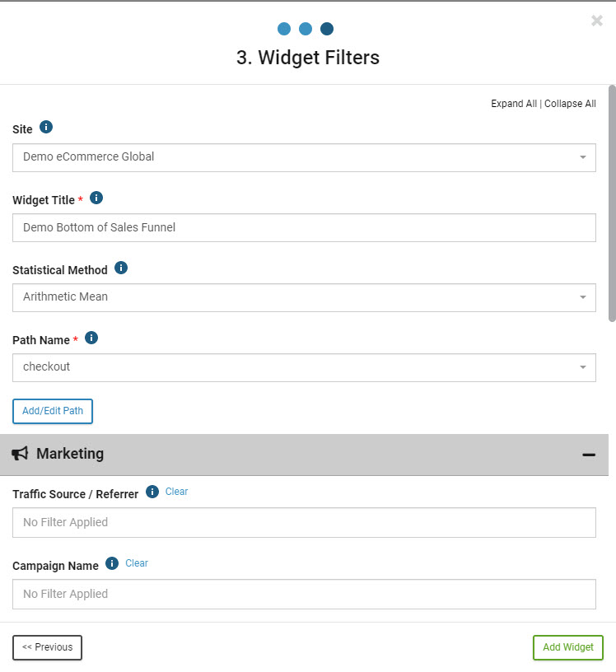Clear the Traffic Source / Referrer filter
This screenshot has width=616, height=672.
click(176, 492)
